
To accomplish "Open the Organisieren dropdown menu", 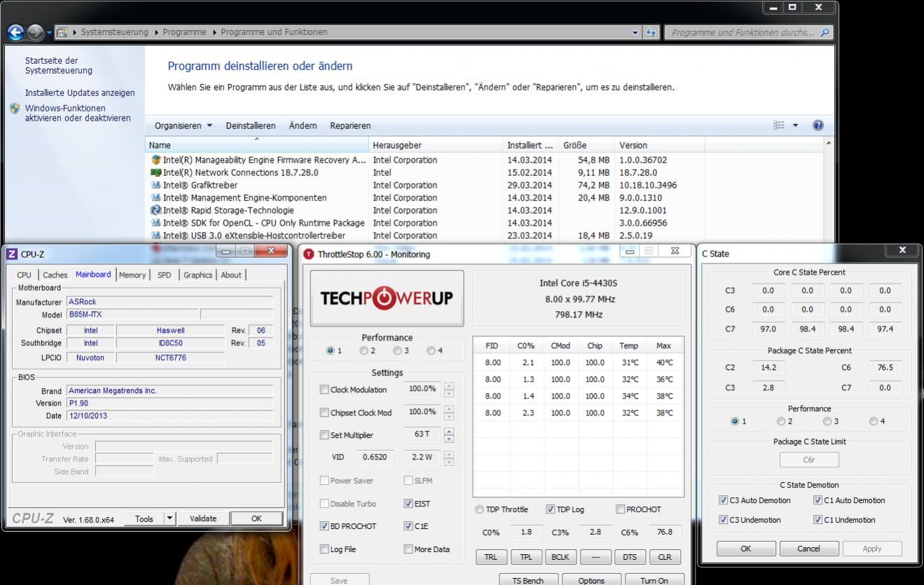I will point(184,125).
